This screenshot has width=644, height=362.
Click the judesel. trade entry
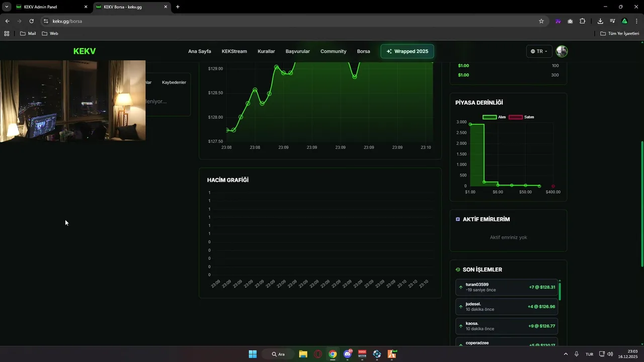pyautogui.click(x=507, y=307)
